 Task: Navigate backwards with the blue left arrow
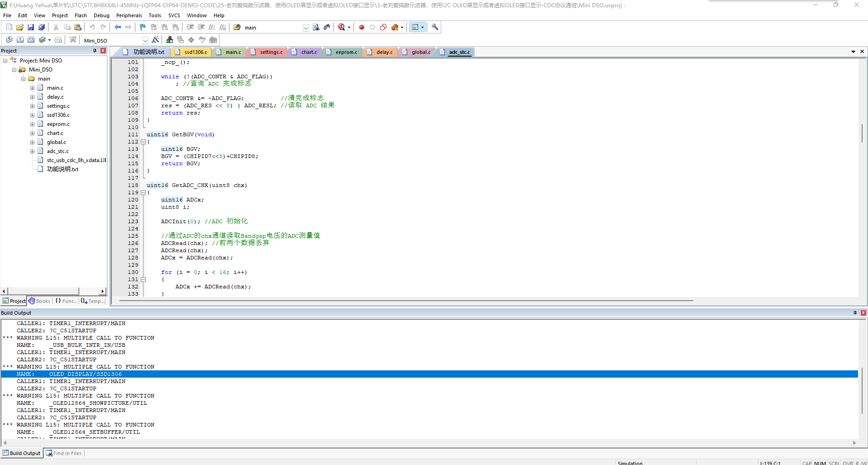point(118,28)
